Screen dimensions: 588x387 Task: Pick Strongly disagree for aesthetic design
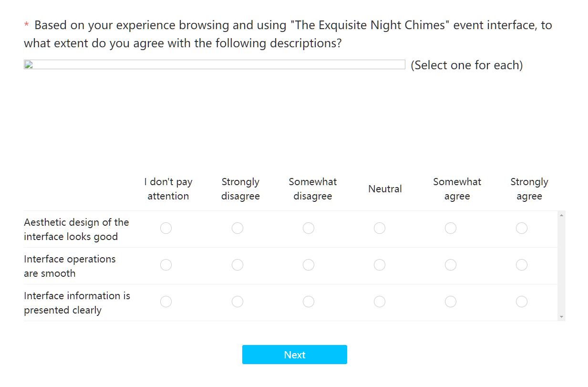pos(237,229)
